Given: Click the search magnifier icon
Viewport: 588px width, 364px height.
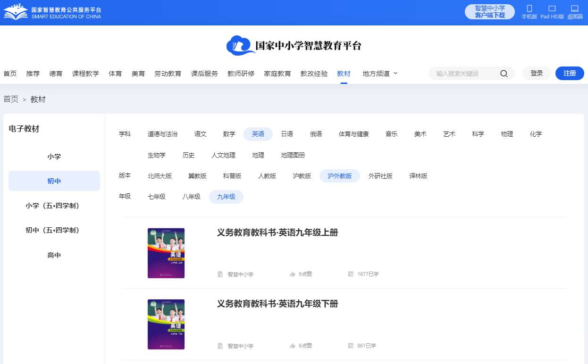Looking at the screenshot, I should [x=504, y=74].
